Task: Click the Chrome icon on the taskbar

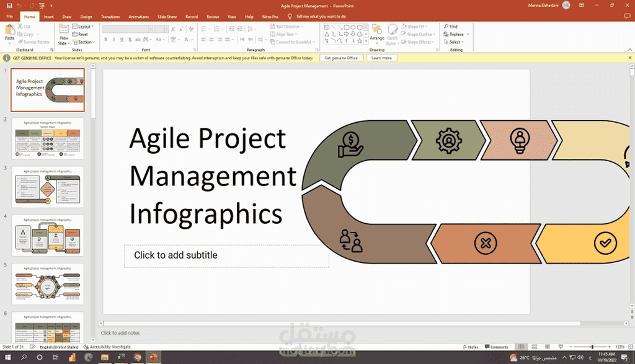Action: point(137,357)
